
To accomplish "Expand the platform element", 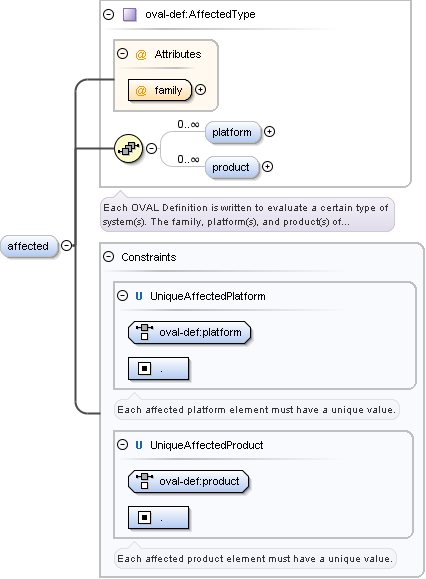I will pyautogui.click(x=269, y=131).
